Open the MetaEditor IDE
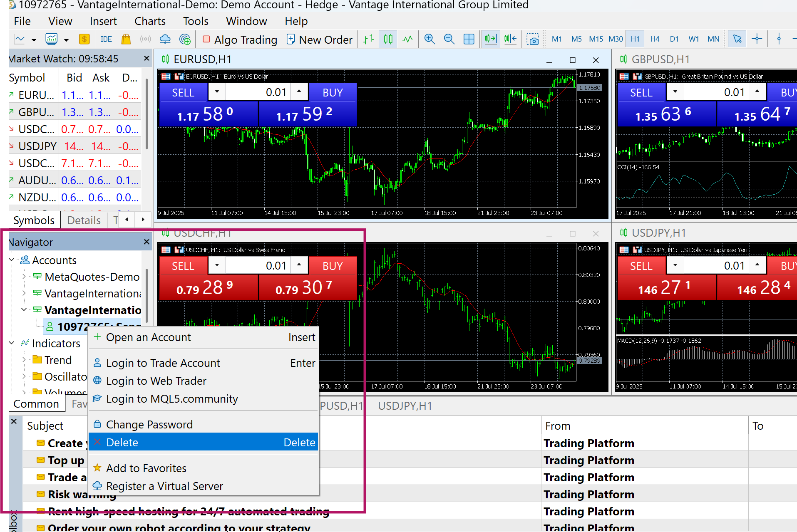This screenshot has width=797, height=532. pyautogui.click(x=106, y=40)
